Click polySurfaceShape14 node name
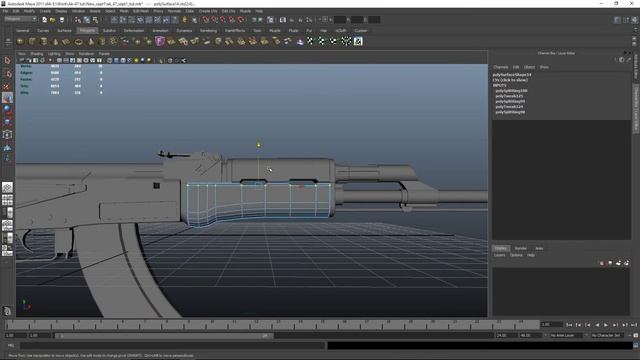 511,75
